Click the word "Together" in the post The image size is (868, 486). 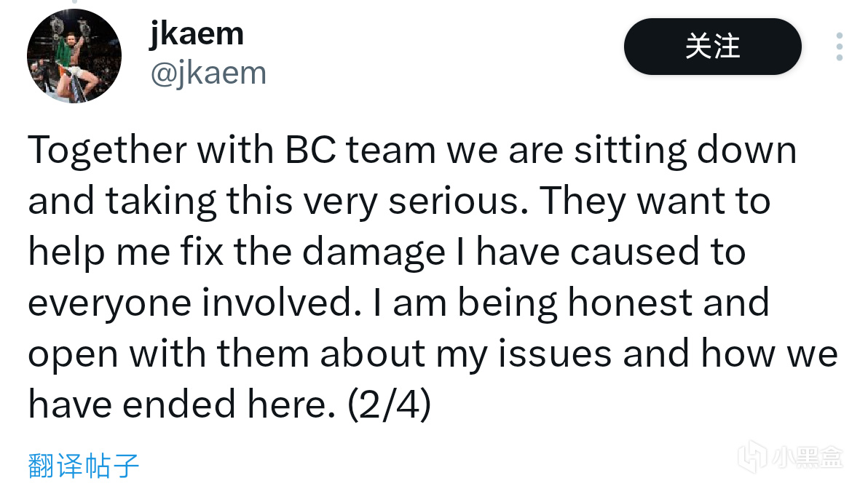(107, 151)
